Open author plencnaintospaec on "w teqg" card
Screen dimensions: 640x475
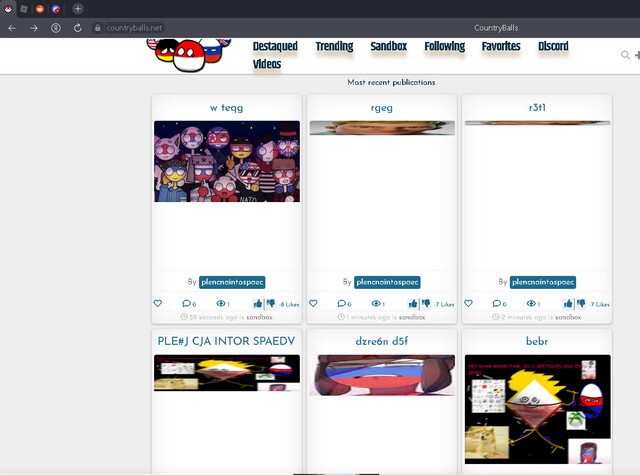(232, 282)
